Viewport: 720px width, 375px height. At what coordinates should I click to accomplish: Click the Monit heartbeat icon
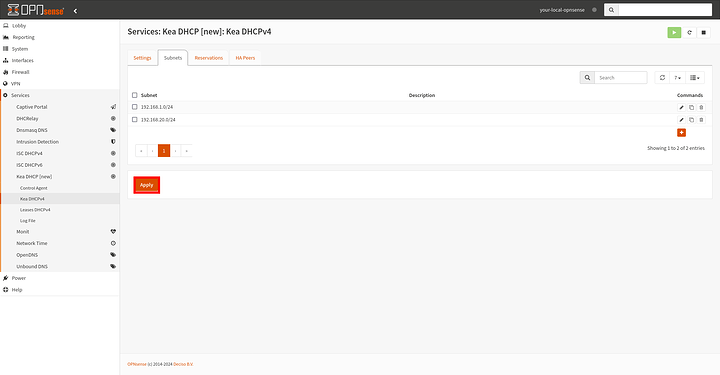pos(113,231)
